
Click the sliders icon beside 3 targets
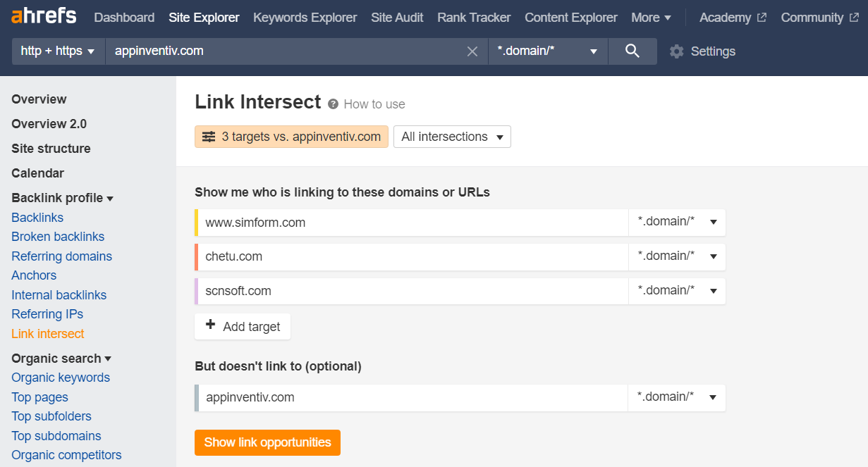pos(209,137)
